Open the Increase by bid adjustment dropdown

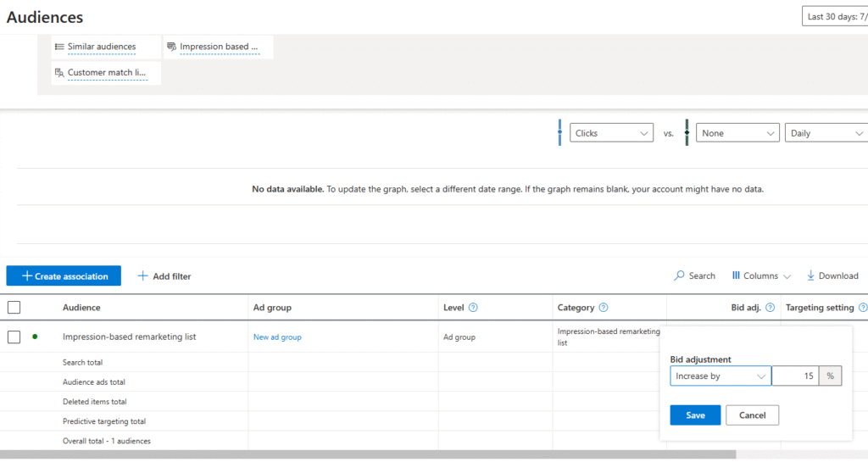click(720, 376)
